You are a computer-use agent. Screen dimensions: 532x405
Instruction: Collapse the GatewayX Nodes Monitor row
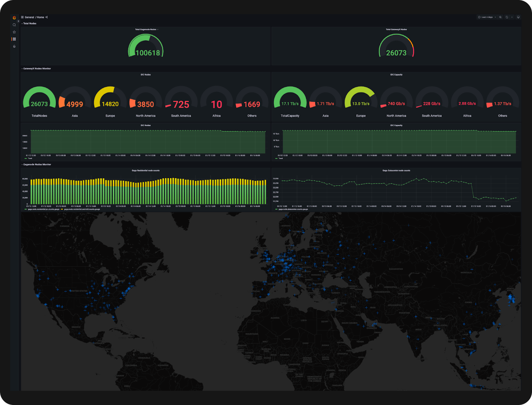36,69
